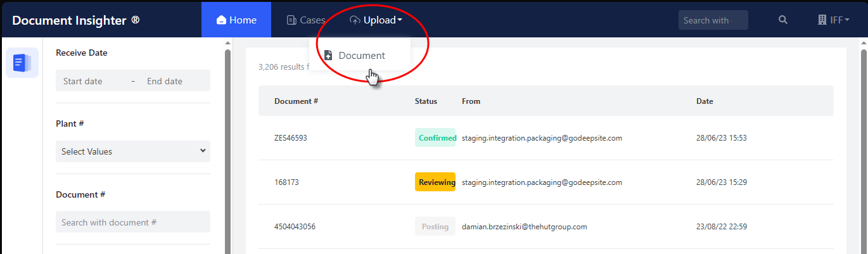Open the Home tab
Screen dimensions: 868x254
click(236, 20)
